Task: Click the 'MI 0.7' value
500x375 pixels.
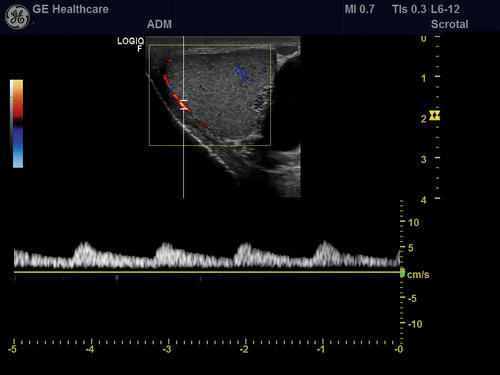Action: point(359,9)
